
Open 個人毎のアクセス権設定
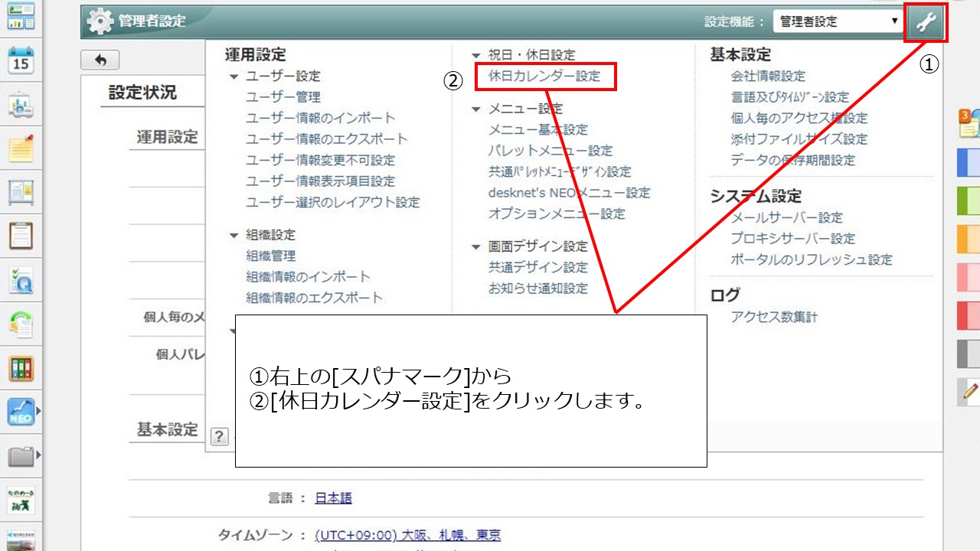(x=799, y=119)
